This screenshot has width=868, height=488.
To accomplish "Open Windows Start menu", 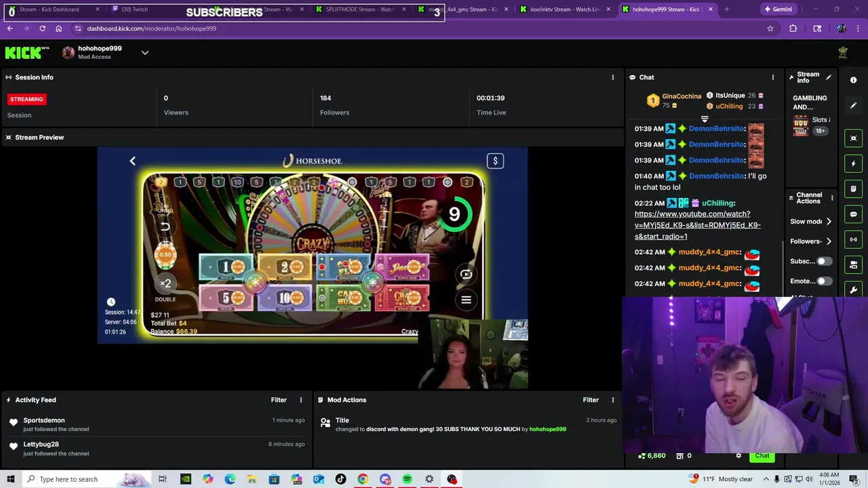I will tap(12, 479).
